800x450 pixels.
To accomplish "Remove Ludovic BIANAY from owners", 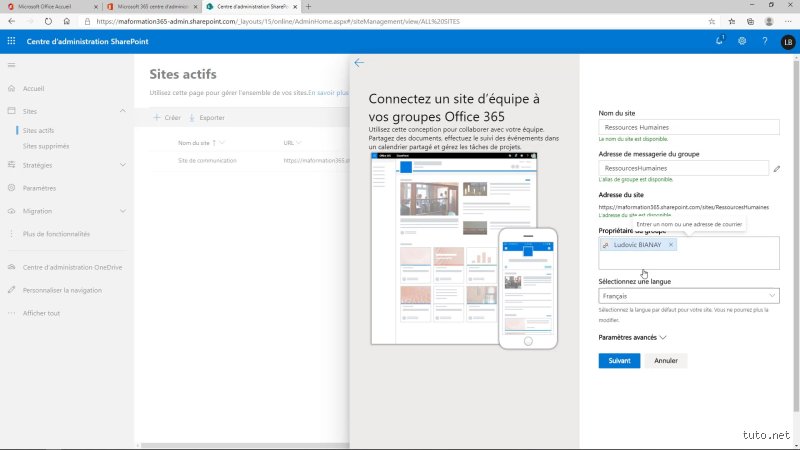I will (671, 245).
